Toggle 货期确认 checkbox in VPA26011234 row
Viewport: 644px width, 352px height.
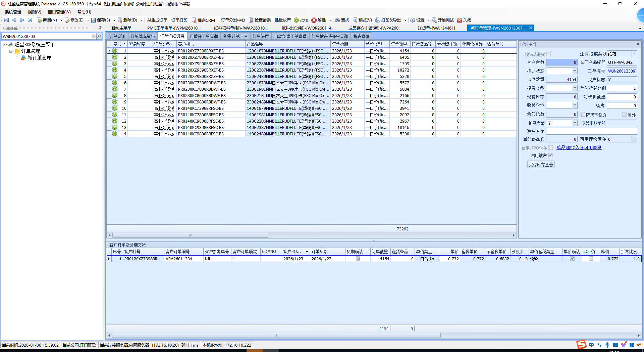358,259
